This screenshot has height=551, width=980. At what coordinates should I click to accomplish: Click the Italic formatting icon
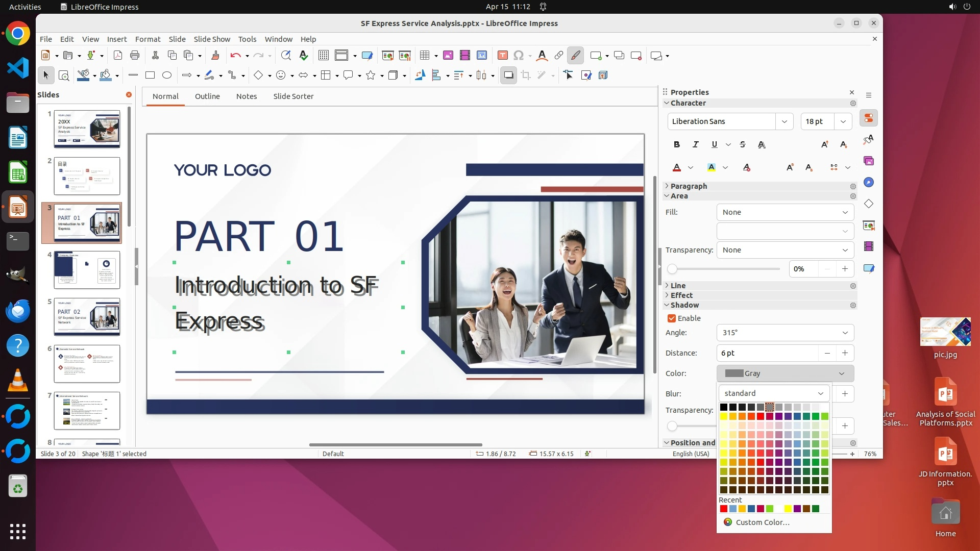tap(695, 144)
